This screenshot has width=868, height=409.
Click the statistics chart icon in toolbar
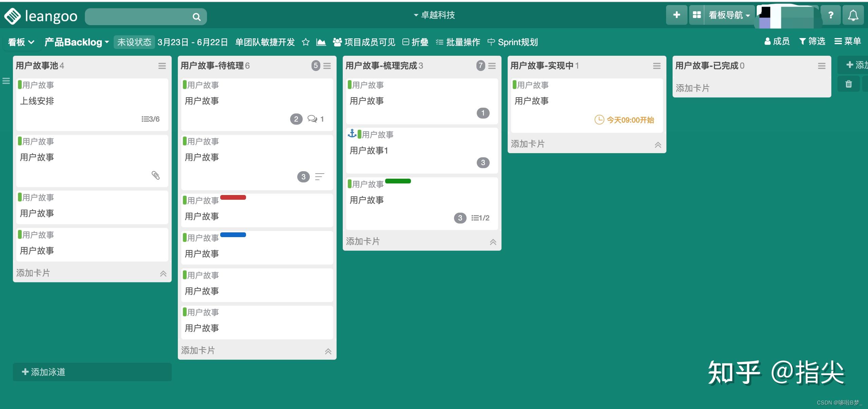[x=321, y=42]
